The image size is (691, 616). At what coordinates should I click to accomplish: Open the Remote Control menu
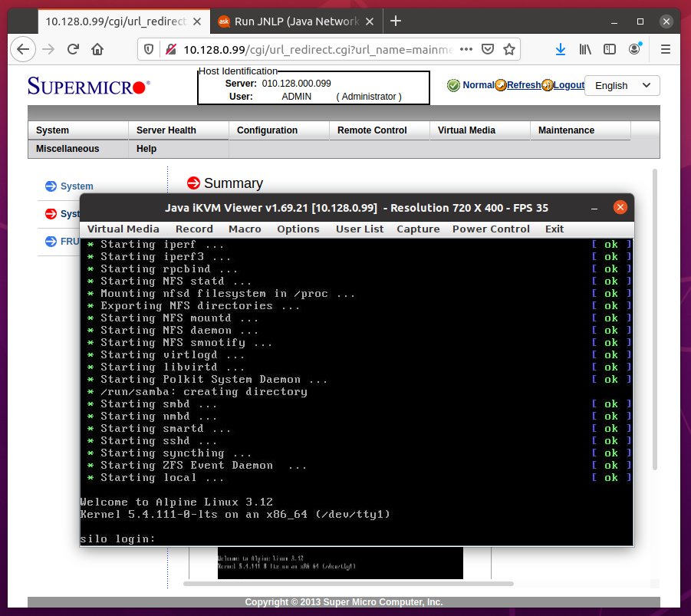380,130
